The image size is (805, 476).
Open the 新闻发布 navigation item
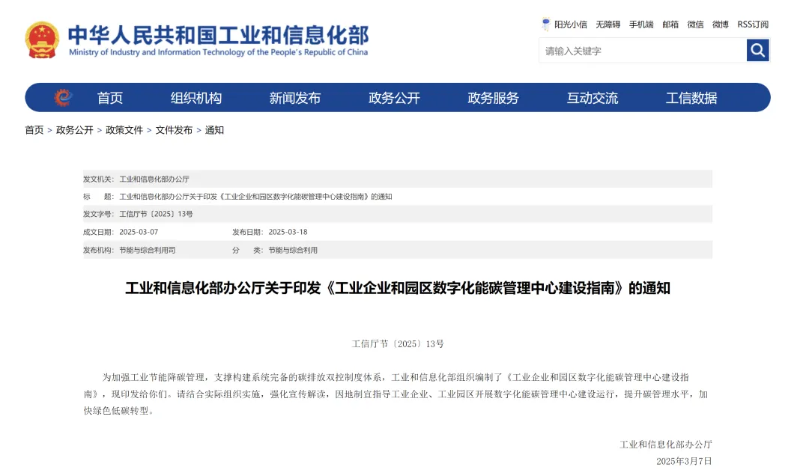coord(295,98)
